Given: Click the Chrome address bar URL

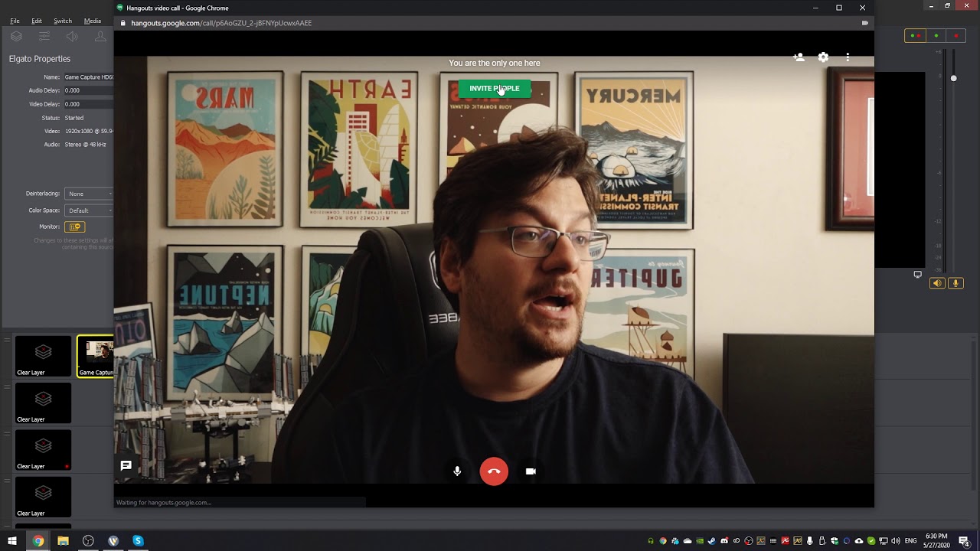Looking at the screenshot, I should tap(221, 23).
